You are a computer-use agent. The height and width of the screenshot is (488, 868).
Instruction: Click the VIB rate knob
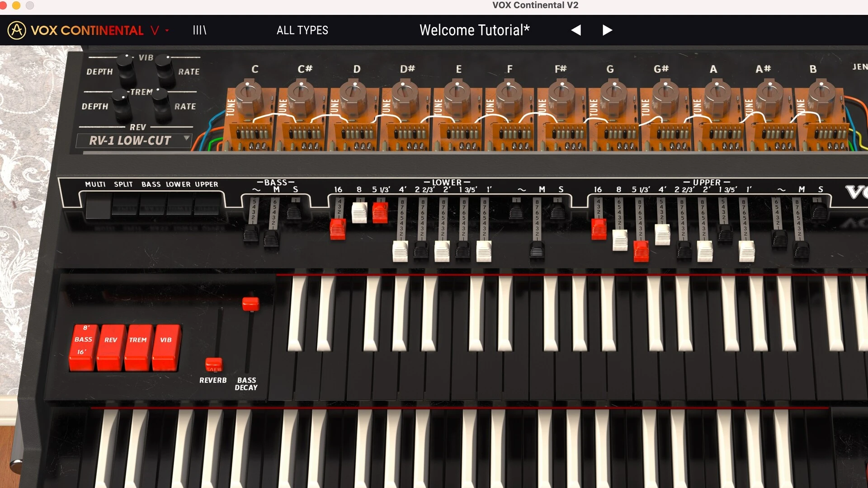click(x=165, y=70)
